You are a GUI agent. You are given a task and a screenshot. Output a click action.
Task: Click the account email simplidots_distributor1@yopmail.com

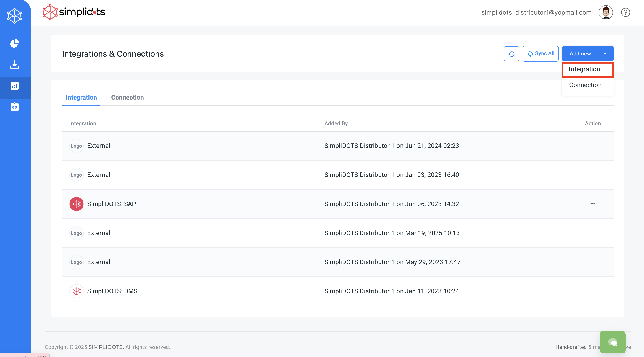tap(536, 13)
